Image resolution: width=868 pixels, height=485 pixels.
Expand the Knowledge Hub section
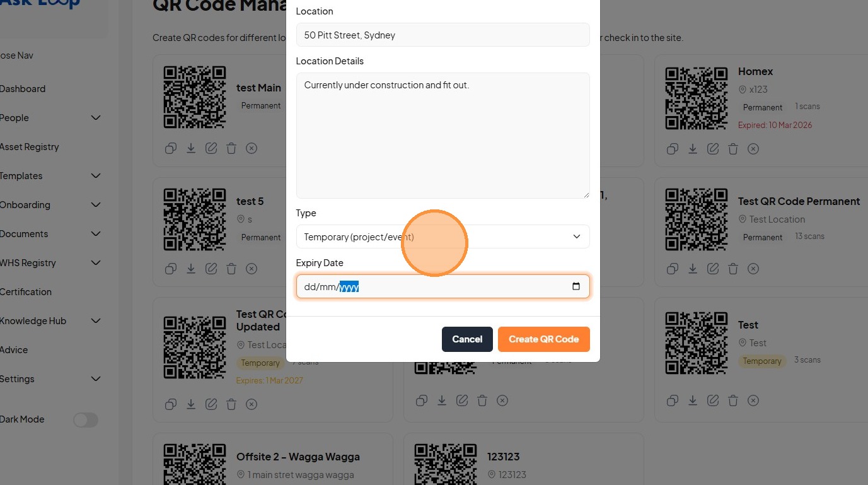[x=96, y=321]
